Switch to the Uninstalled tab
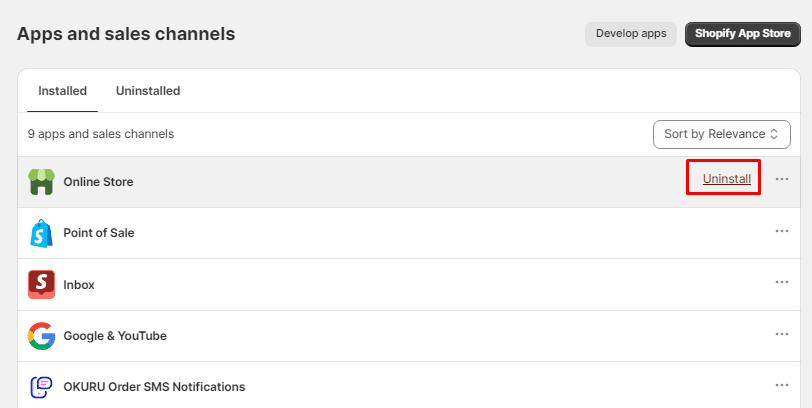812x408 pixels. (148, 91)
